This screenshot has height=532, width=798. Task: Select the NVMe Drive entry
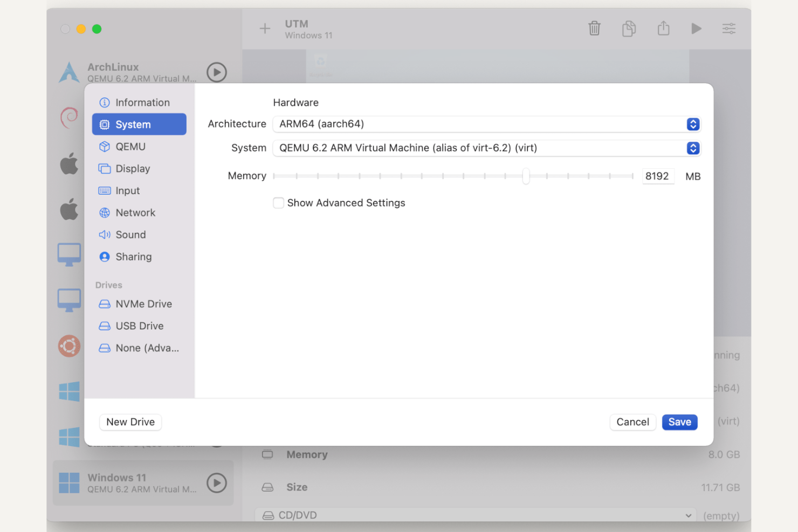point(139,304)
